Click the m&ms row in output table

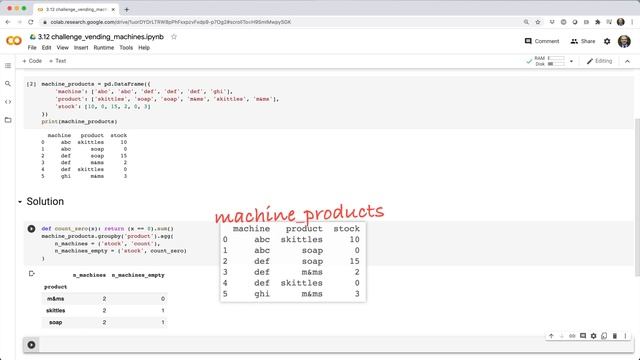[104, 299]
